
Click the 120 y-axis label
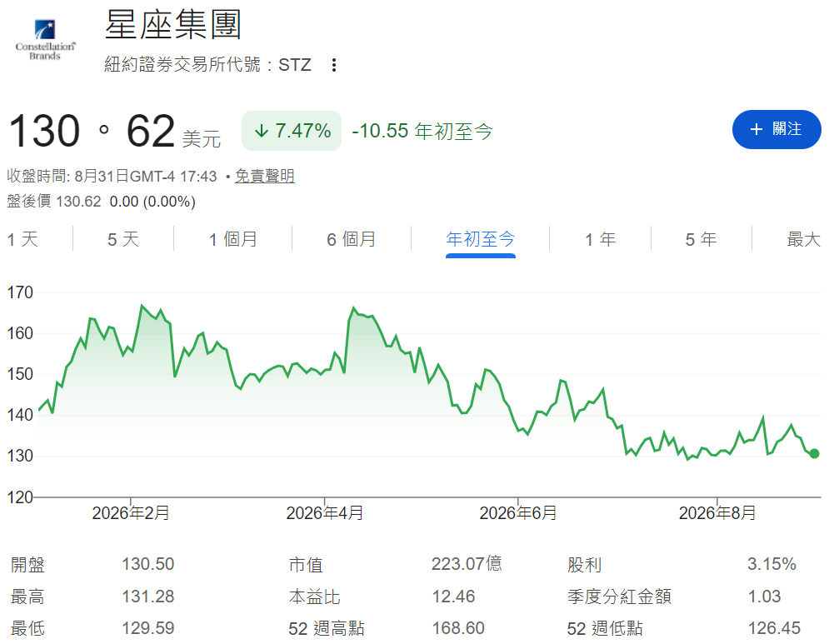point(20,497)
